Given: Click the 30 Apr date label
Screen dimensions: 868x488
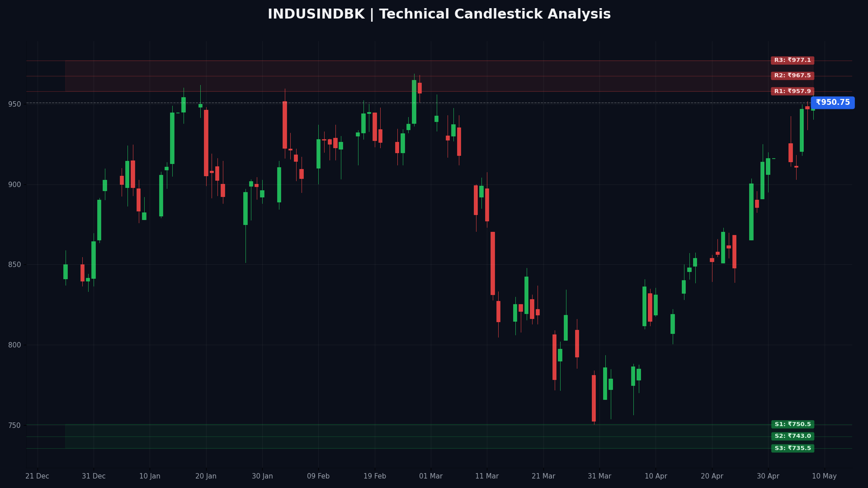Looking at the screenshot, I should pos(768,476).
